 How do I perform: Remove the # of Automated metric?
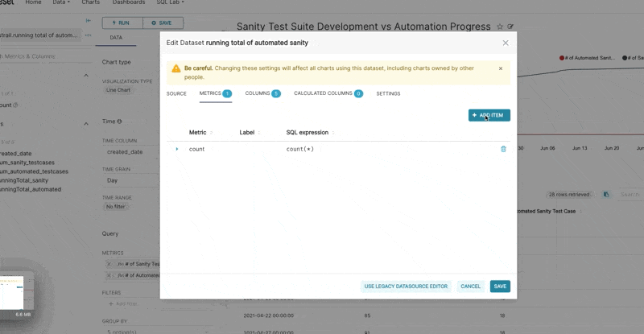click(x=109, y=276)
